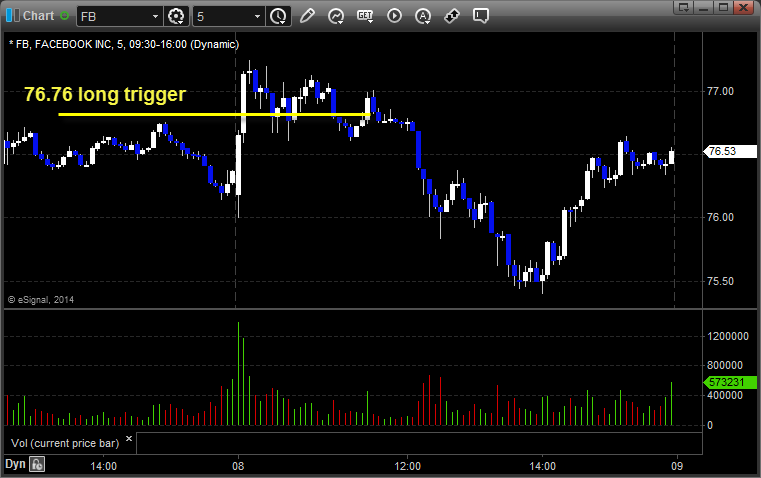761x478 pixels.
Task: Click the 76.53 current price marker
Action: tap(730, 151)
